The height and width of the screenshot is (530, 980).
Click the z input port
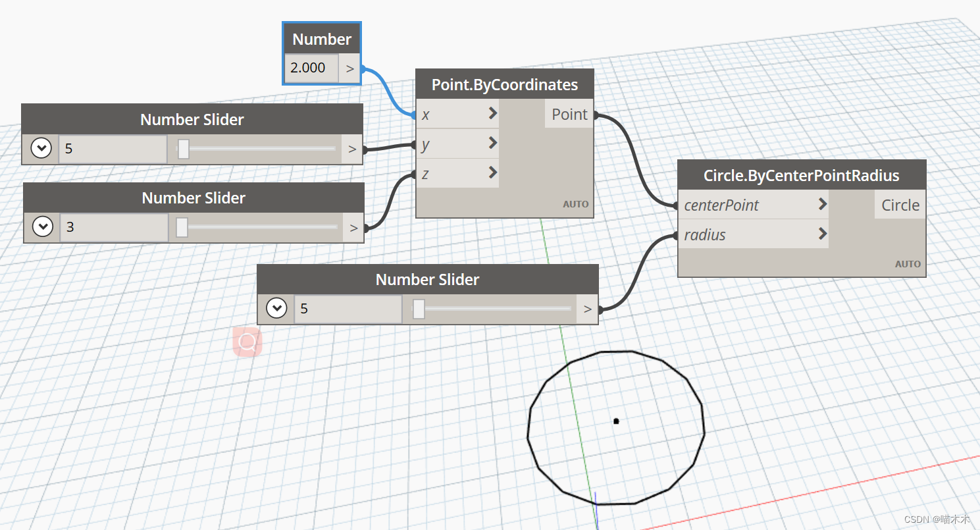coord(457,173)
